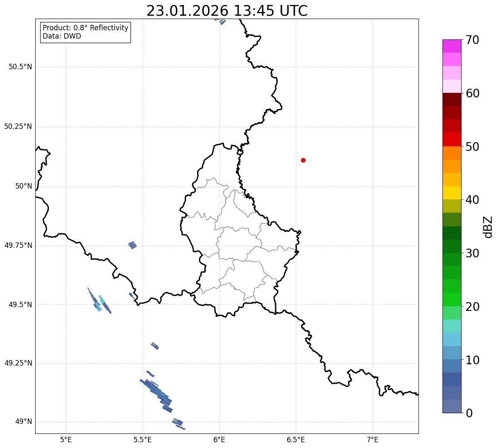Click the small radar echo near 5.6°E 49.3°N
The width and height of the screenshot is (498, 448).
[x=155, y=346]
